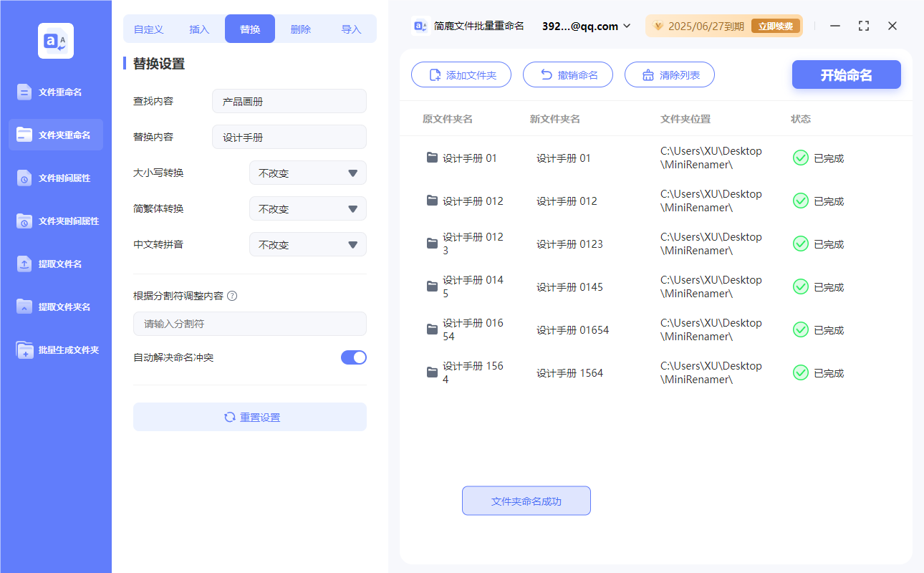Image resolution: width=924 pixels, height=573 pixels.
Task: Select the 文件重命名 sidebar icon
Action: point(55,92)
